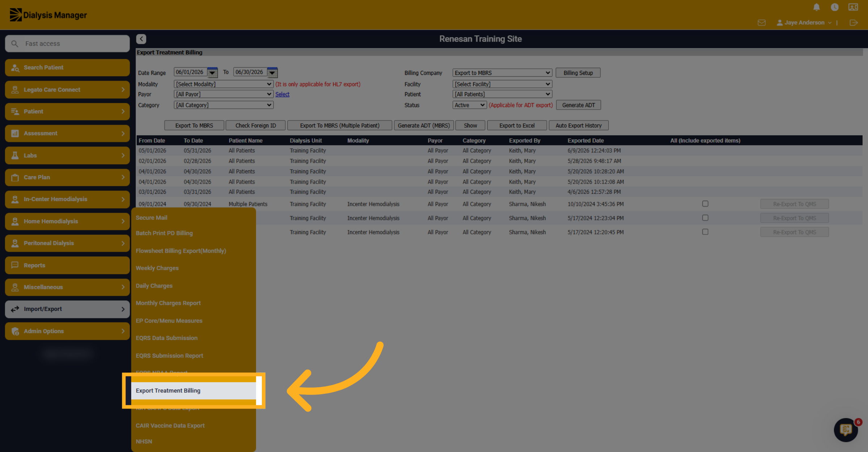Open From date calendar picker icon
This screenshot has height=452, width=868.
coord(212,72)
